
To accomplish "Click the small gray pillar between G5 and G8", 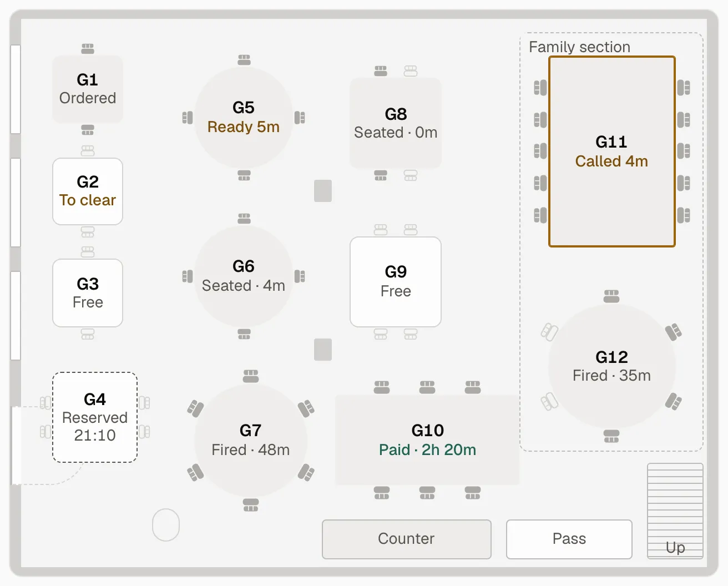I will tap(323, 191).
